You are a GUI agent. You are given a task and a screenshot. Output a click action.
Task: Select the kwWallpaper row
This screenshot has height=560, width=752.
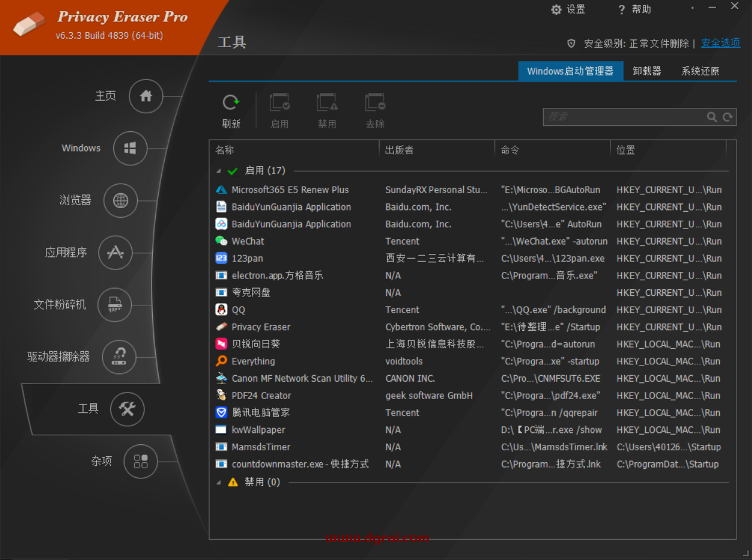[469, 429]
